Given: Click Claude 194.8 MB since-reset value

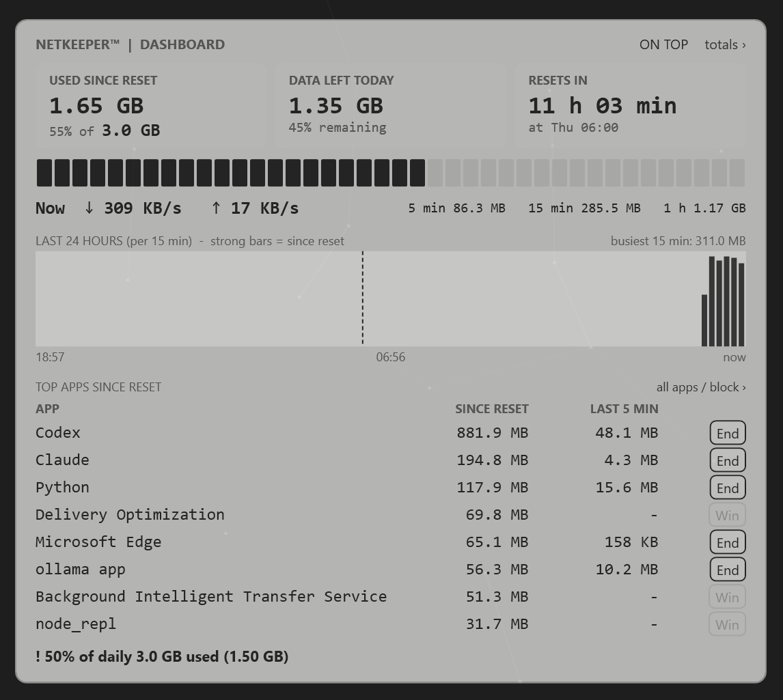Looking at the screenshot, I should pos(493,460).
